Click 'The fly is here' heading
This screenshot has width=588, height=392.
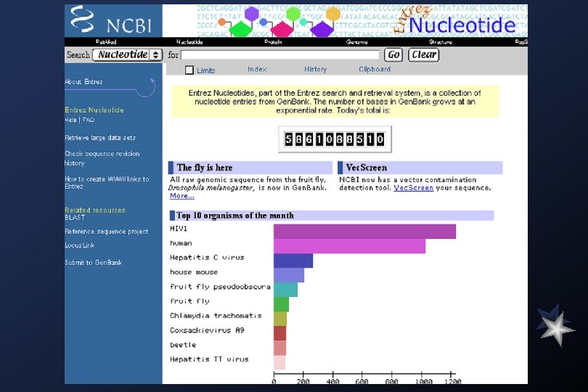coord(205,167)
